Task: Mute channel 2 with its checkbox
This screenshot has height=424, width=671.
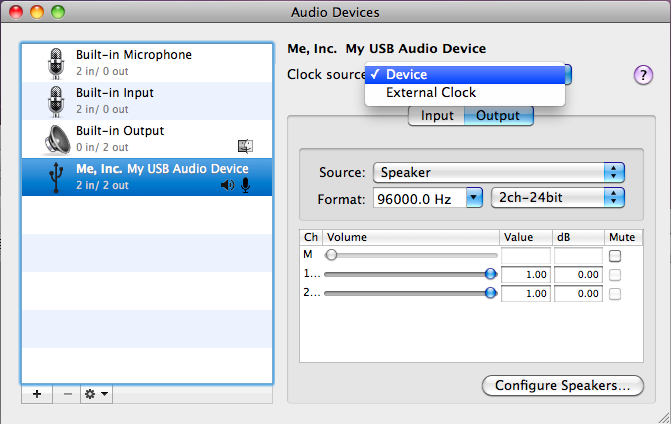Action: click(615, 293)
